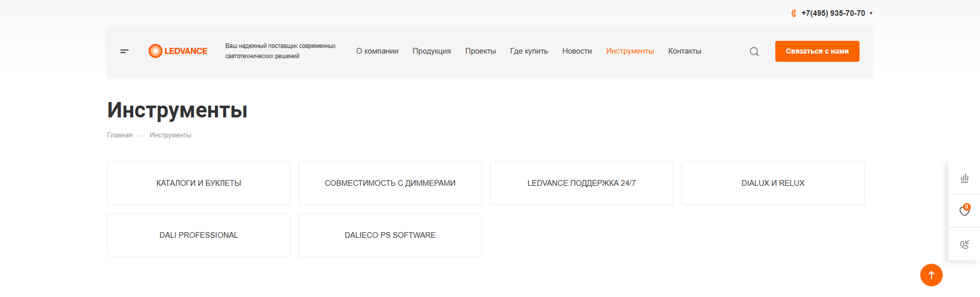Image resolution: width=980 pixels, height=297 pixels.
Task: Open the Продукция menu
Action: pyautogui.click(x=432, y=51)
